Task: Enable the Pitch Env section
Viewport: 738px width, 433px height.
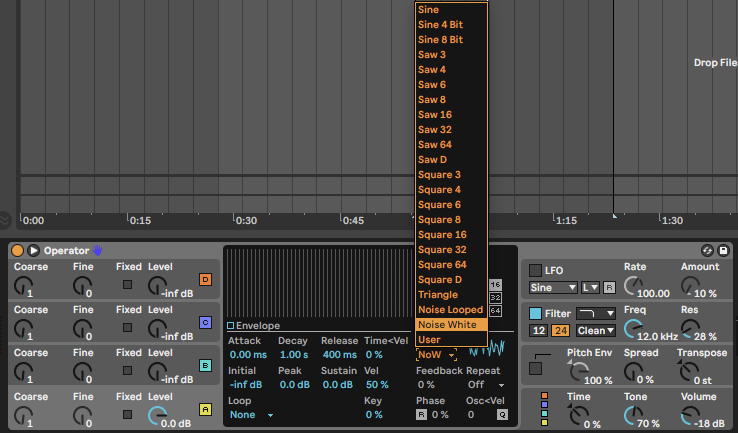Action: (x=535, y=369)
